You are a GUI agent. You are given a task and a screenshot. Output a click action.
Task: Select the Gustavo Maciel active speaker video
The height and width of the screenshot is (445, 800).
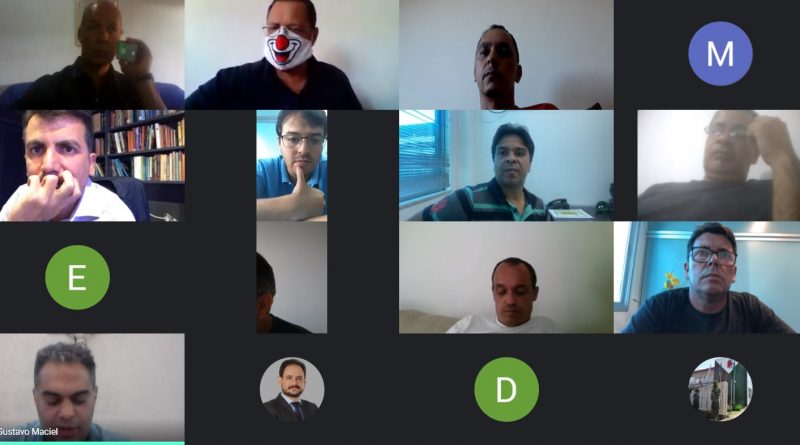click(92, 389)
